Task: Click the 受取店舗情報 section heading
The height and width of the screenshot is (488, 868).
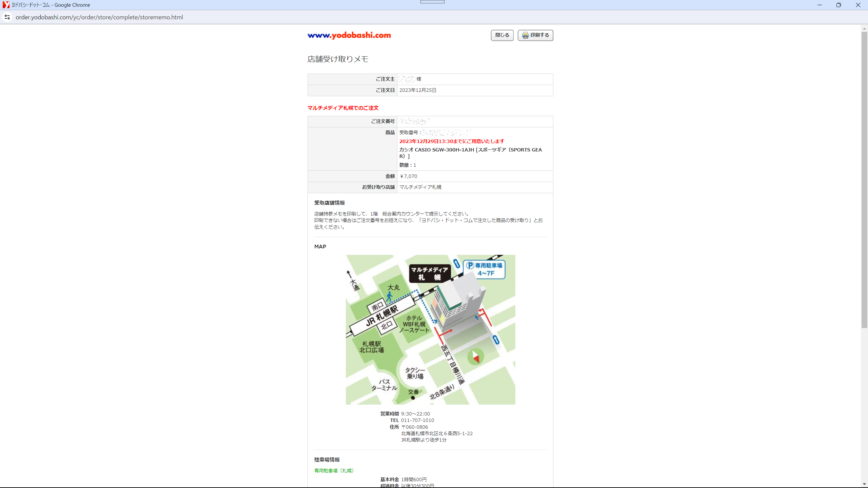Action: click(329, 203)
